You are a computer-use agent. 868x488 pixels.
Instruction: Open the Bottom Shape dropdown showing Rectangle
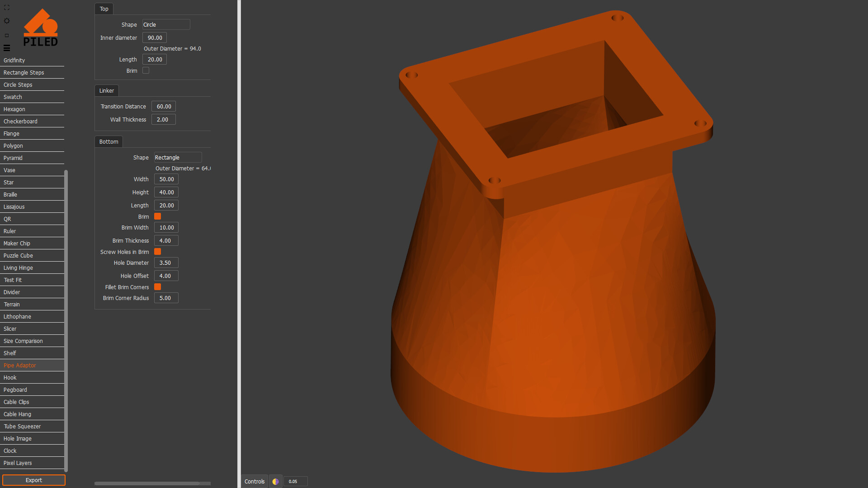[x=177, y=157]
